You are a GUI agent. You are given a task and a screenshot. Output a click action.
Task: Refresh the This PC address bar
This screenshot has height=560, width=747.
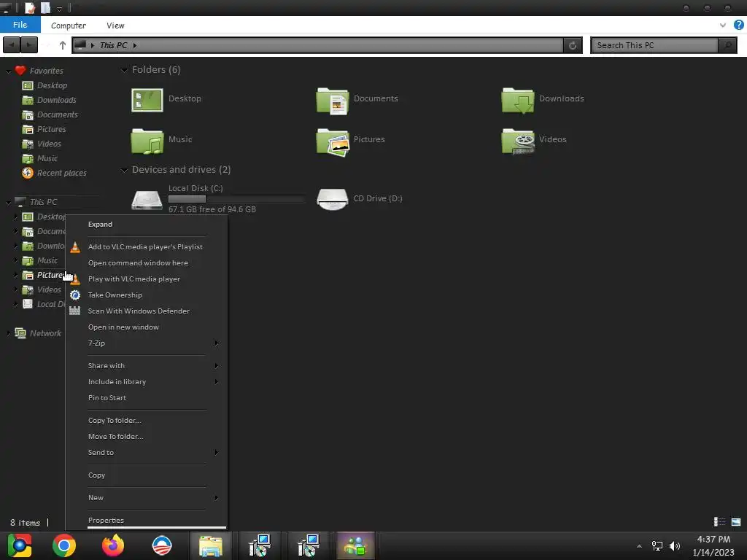tap(573, 45)
